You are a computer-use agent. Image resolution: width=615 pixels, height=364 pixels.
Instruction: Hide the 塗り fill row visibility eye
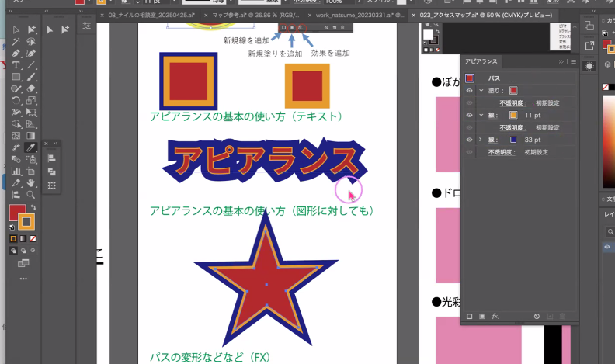pos(469,91)
